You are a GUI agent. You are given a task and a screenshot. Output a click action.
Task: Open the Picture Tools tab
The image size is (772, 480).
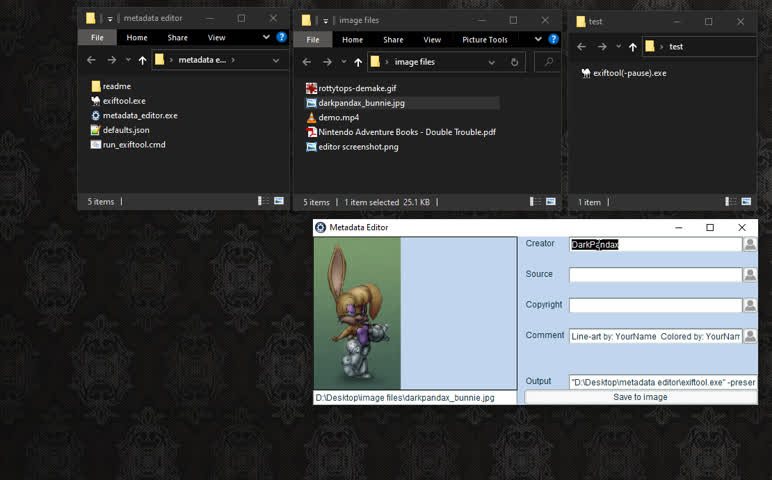click(484, 40)
